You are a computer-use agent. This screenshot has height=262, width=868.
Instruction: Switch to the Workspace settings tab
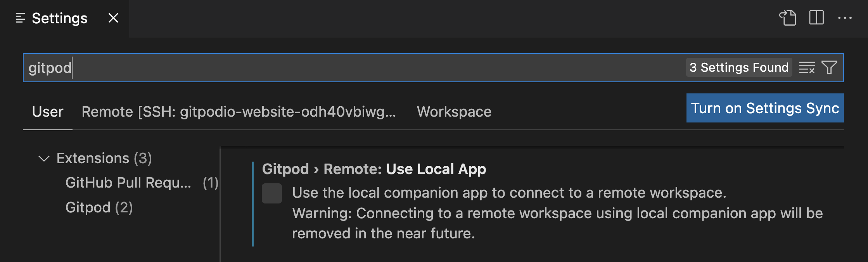(x=453, y=112)
